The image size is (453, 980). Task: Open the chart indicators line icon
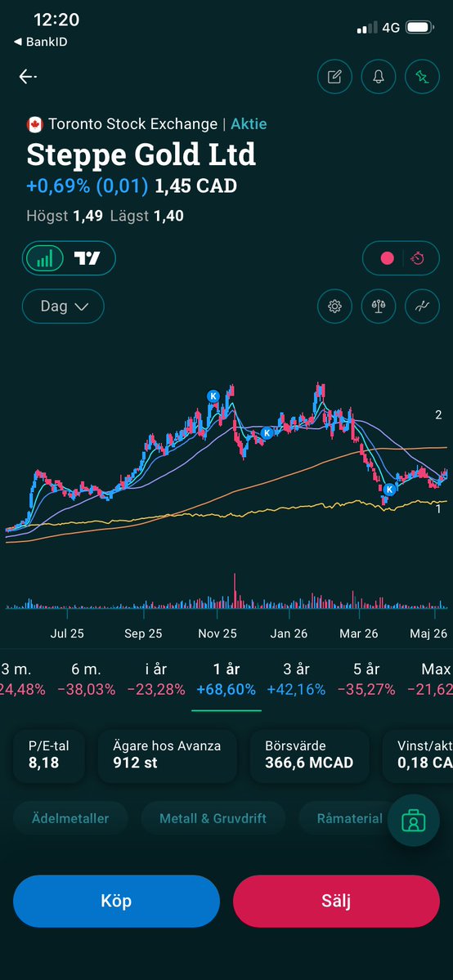(x=423, y=307)
